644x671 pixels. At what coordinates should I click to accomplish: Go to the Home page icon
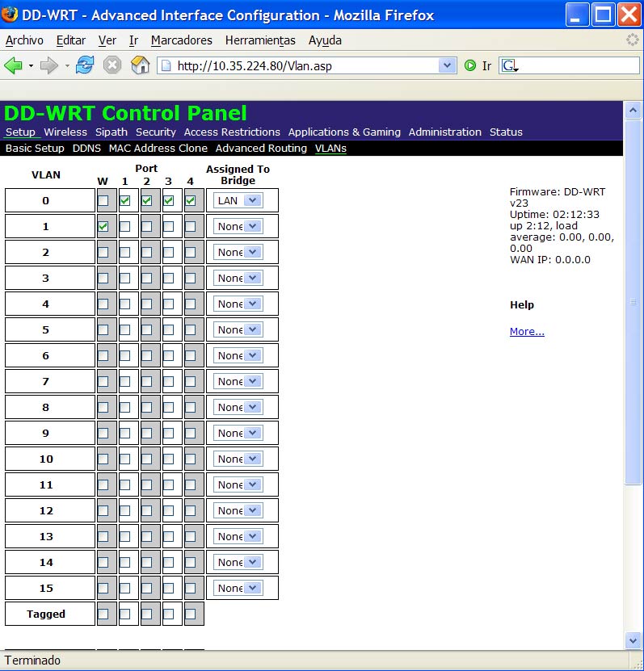click(x=141, y=66)
